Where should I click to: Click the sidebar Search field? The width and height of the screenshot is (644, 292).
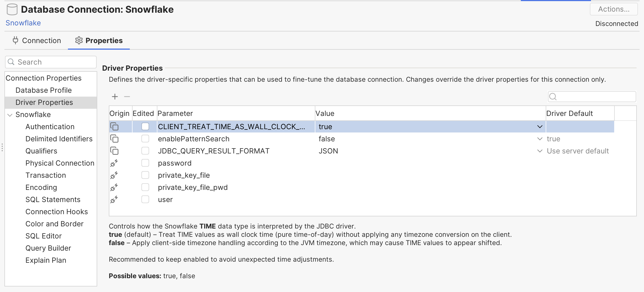51,62
